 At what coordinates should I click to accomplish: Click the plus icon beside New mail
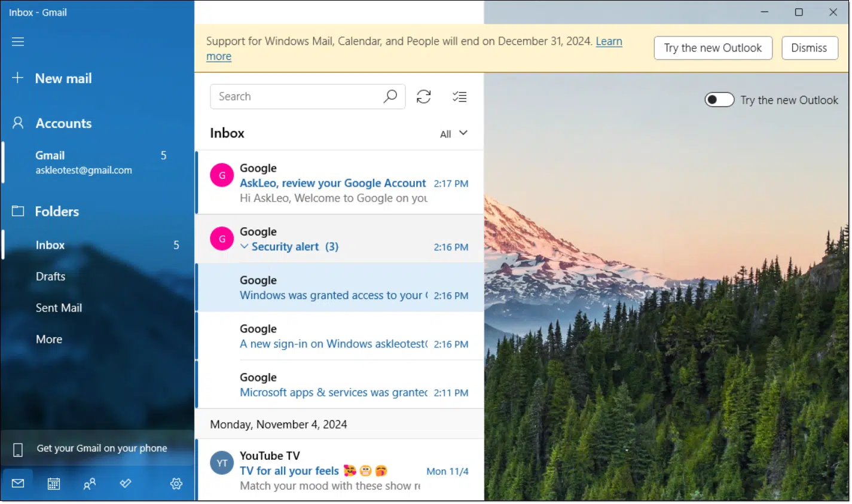[x=18, y=78]
